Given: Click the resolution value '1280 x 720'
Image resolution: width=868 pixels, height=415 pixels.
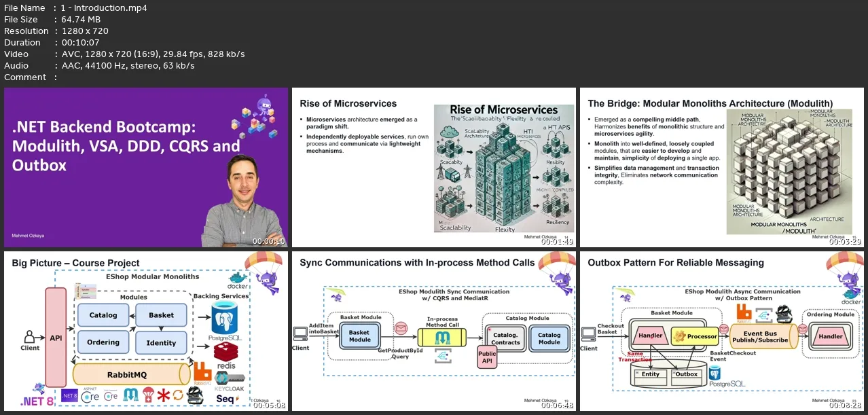Looking at the screenshot, I should tap(85, 31).
